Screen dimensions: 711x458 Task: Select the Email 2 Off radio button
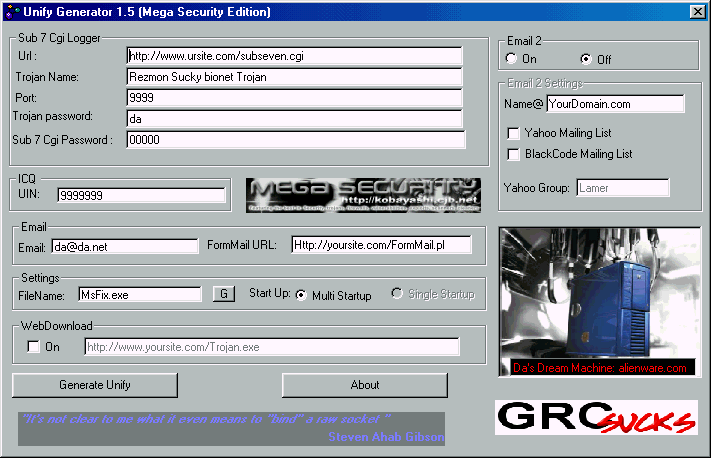[586, 59]
